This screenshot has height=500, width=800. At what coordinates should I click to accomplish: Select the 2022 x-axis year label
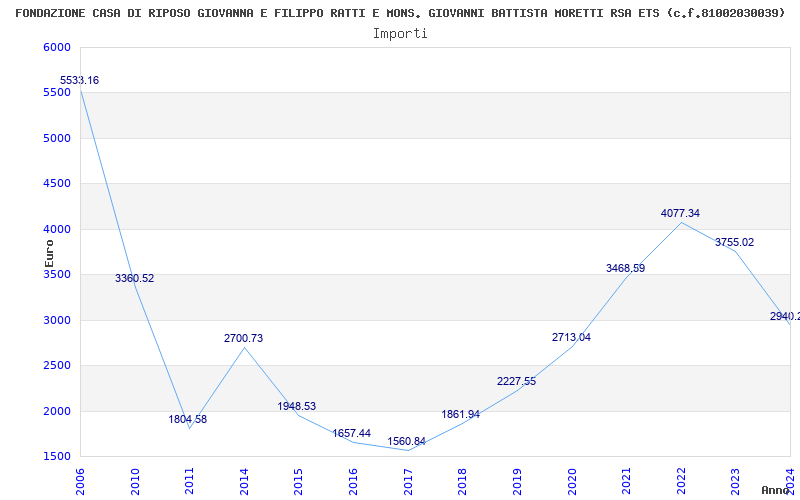pyautogui.click(x=681, y=482)
